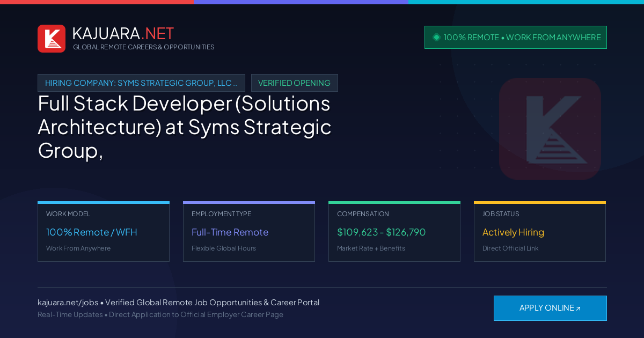Screen dimensions: 644x338
Task: Click the '$109,623 - $126,790' salary text
Action: [x=382, y=232]
